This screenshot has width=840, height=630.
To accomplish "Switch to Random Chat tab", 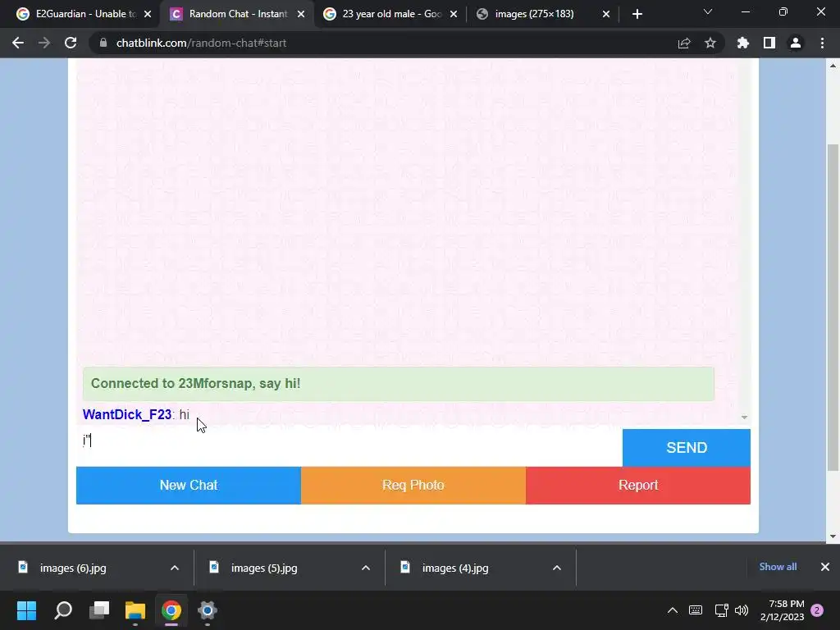I will click(x=235, y=14).
